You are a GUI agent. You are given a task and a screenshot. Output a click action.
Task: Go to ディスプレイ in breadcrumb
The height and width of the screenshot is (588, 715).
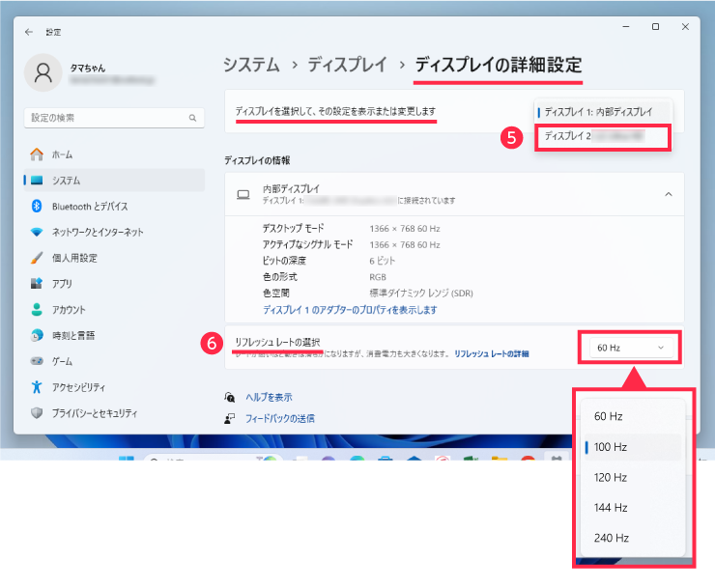coord(348,66)
